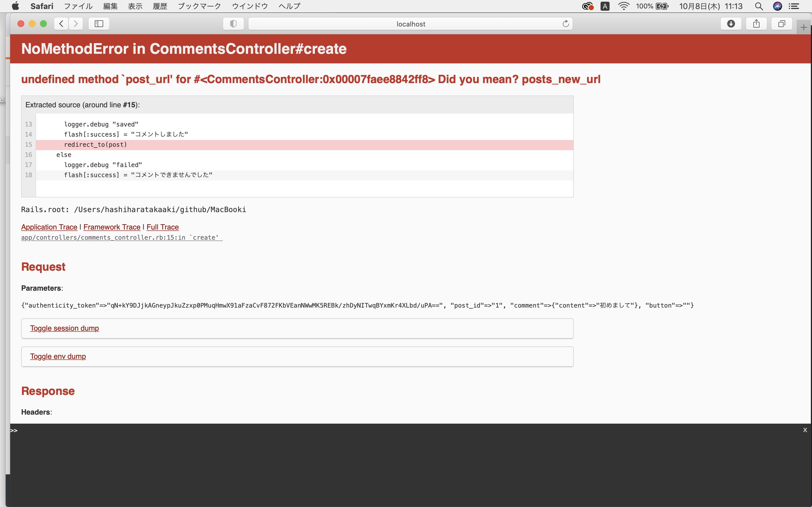Toggle session dump section

(x=64, y=328)
